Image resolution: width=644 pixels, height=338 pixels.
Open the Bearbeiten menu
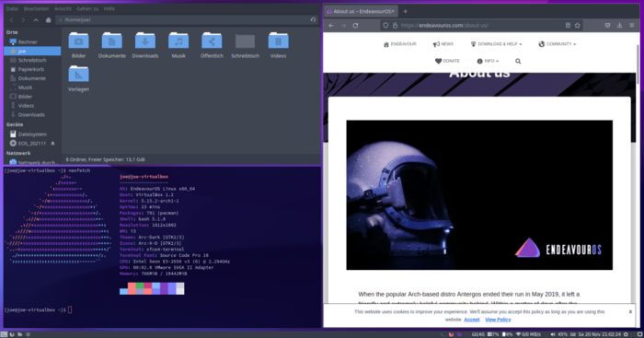(36, 8)
